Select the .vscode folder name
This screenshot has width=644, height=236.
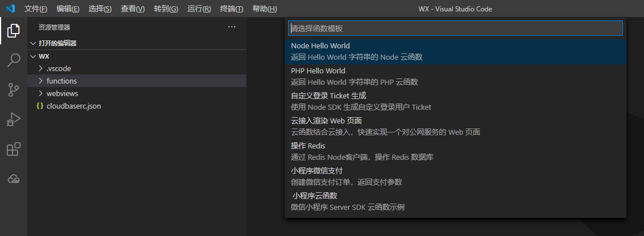[x=59, y=69]
